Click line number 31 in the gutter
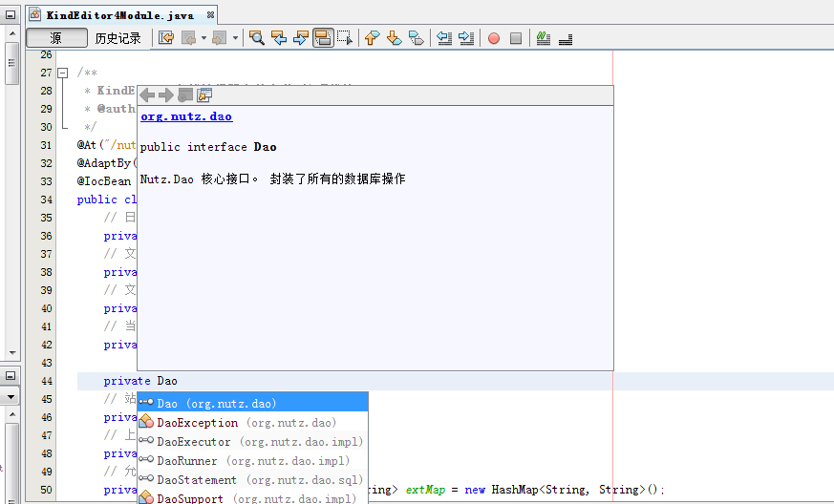This screenshot has height=504, width=834. (x=46, y=145)
